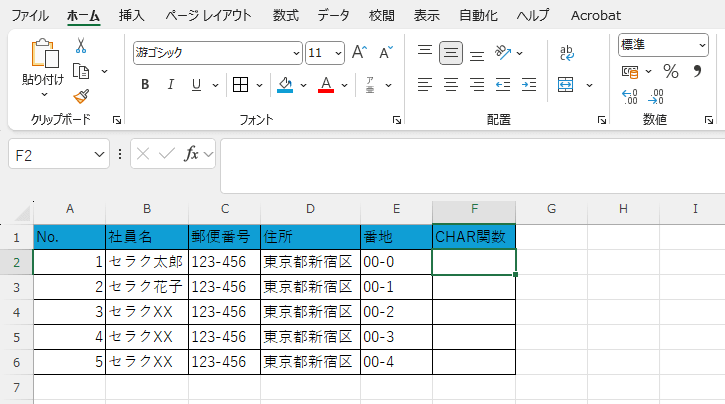Expand the number format 標準 dropdown

(x=702, y=44)
